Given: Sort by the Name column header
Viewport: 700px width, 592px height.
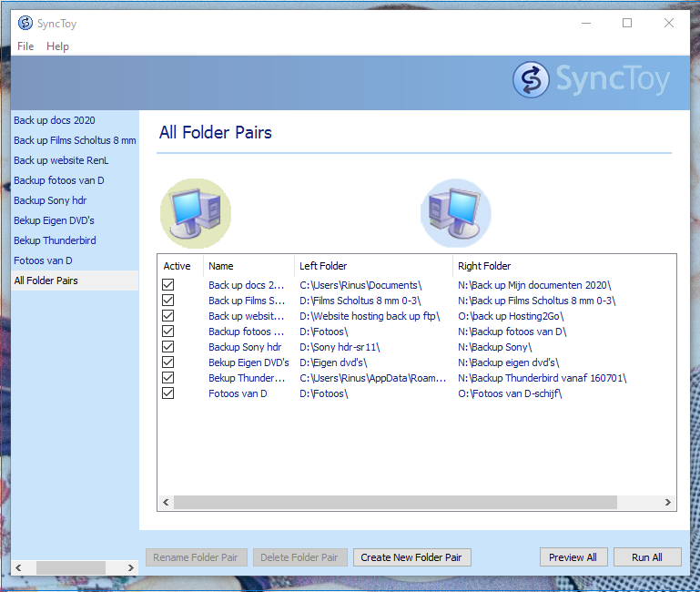Looking at the screenshot, I should coord(249,266).
